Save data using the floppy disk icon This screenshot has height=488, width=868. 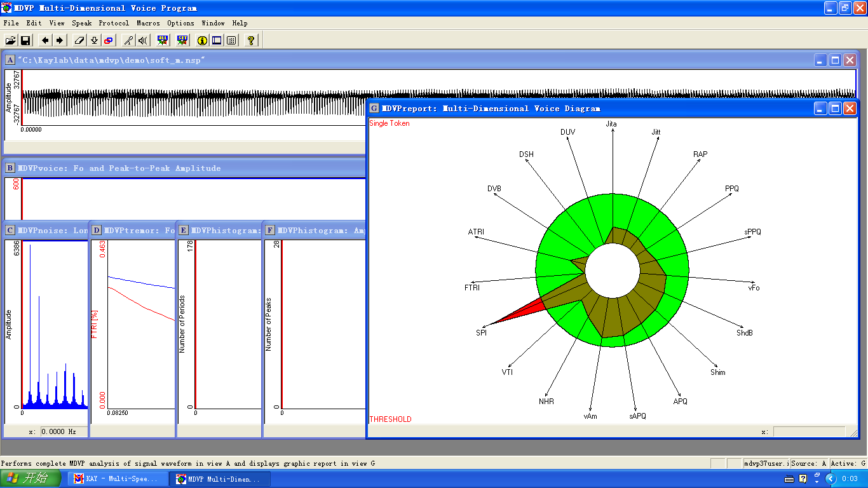25,41
